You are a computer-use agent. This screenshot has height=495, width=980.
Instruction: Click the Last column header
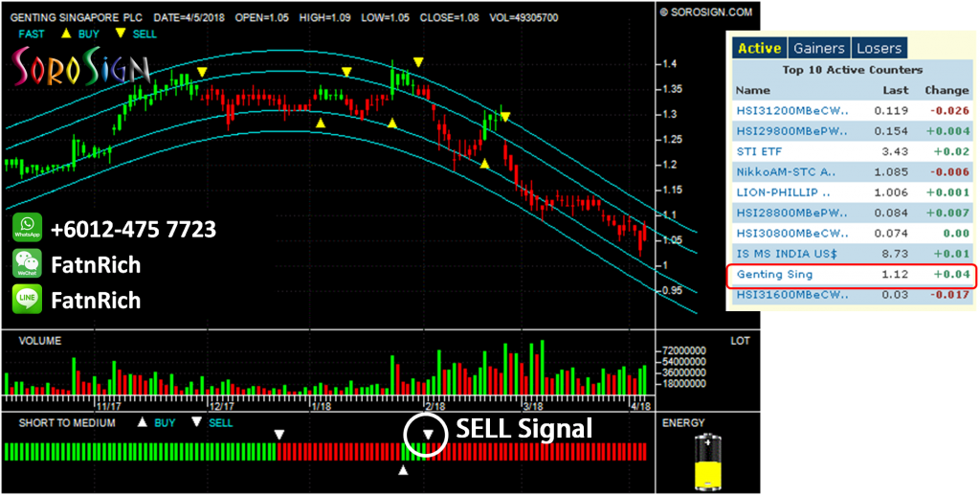click(896, 91)
